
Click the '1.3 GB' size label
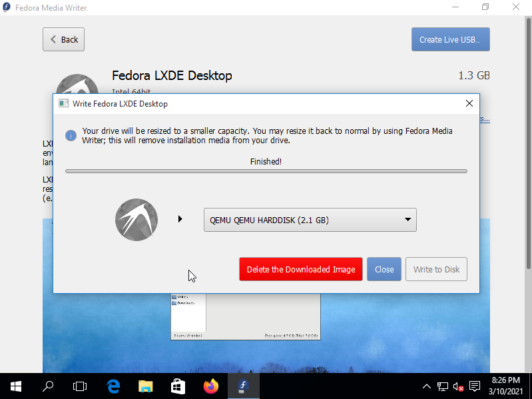[x=474, y=75]
